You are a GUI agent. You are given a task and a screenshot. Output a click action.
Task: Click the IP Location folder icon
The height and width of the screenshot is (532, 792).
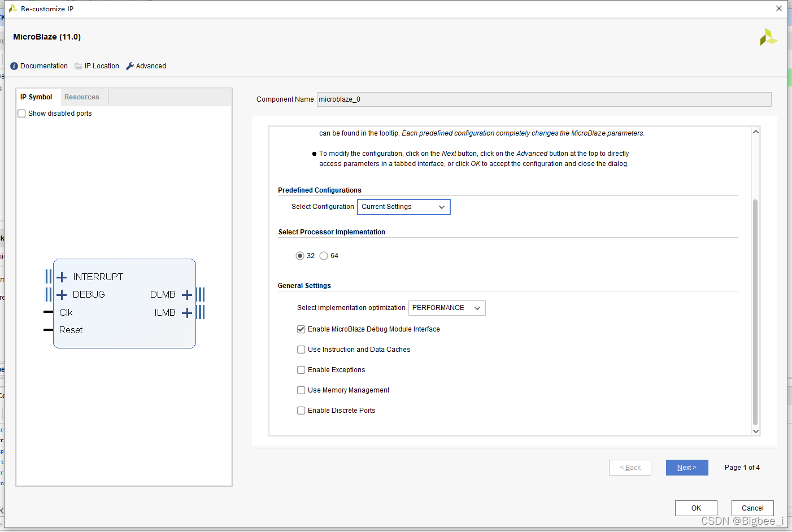tap(79, 66)
